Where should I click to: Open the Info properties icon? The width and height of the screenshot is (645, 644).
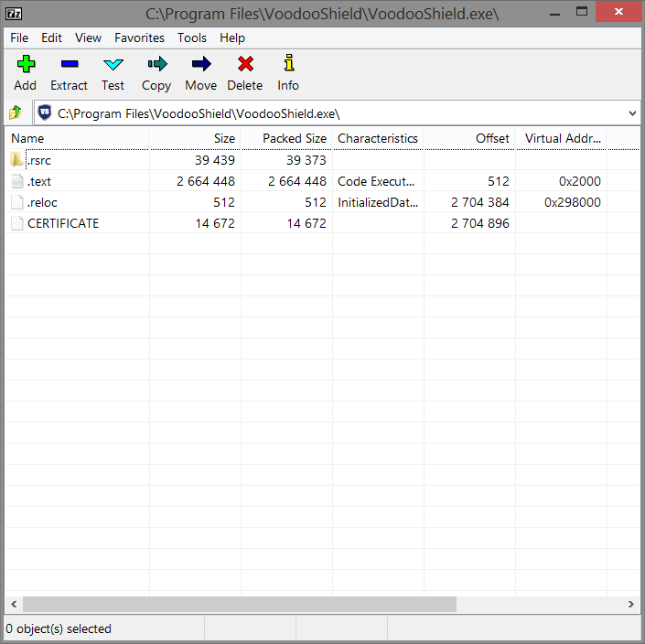[289, 62]
